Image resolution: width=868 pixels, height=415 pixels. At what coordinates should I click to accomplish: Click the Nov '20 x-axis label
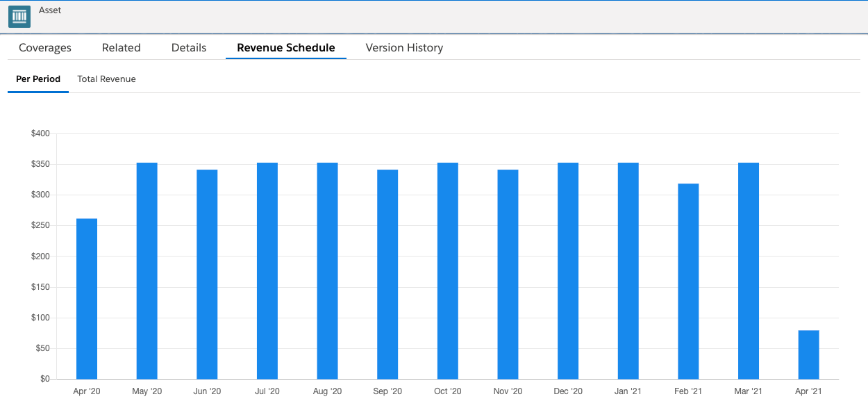point(508,391)
